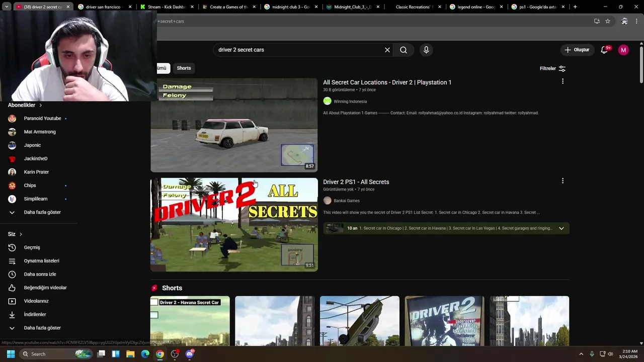Close the driver 2 secret cars YouTube tab

(68, 7)
